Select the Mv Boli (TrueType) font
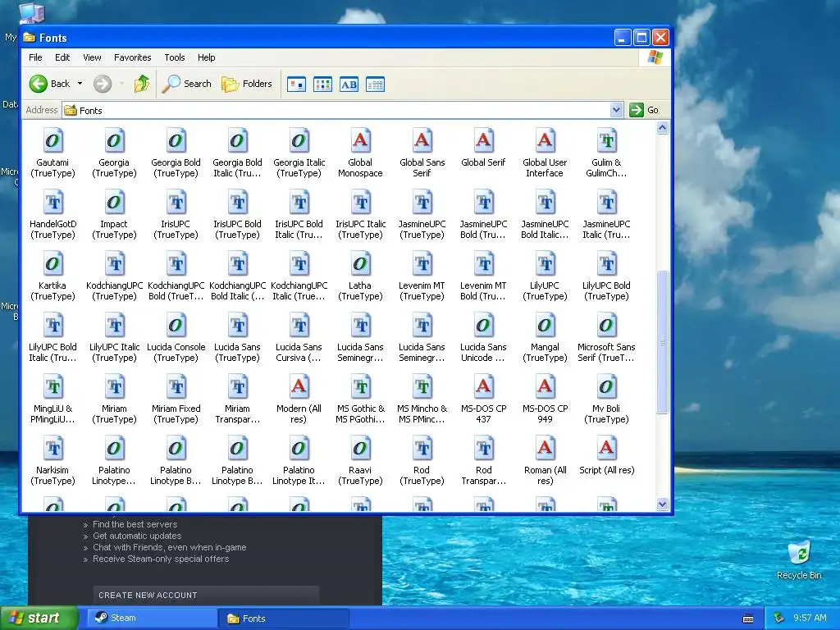Image resolution: width=840 pixels, height=630 pixels. [x=606, y=399]
